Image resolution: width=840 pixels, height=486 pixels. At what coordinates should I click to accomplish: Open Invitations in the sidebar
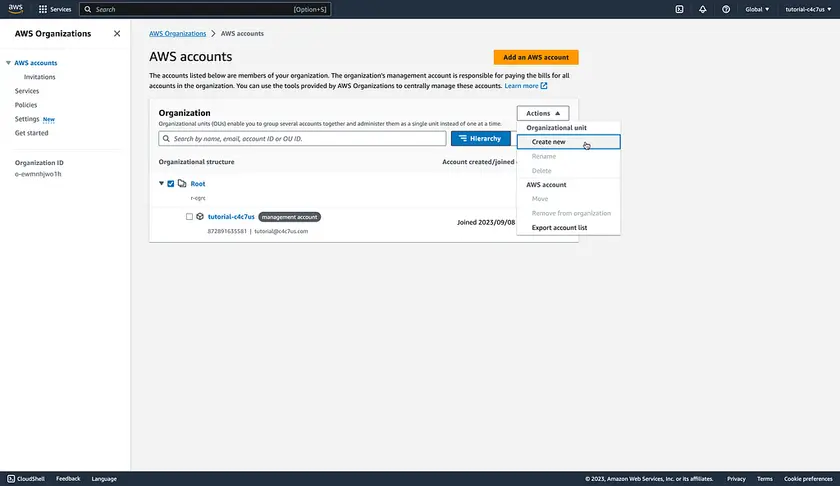tap(40, 77)
